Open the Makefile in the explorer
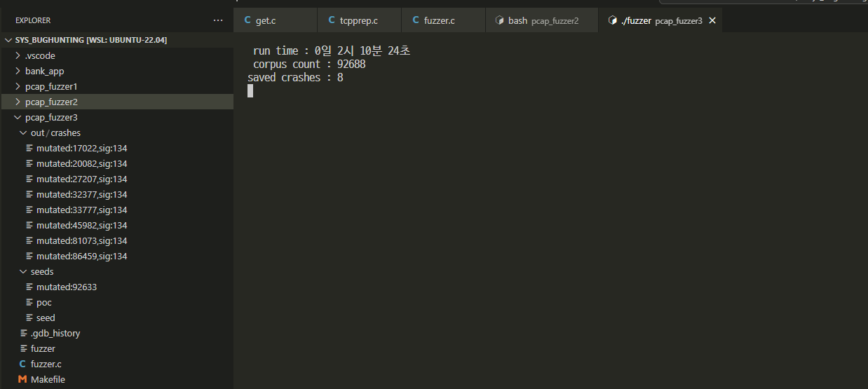This screenshot has height=389, width=868. coord(117,379)
